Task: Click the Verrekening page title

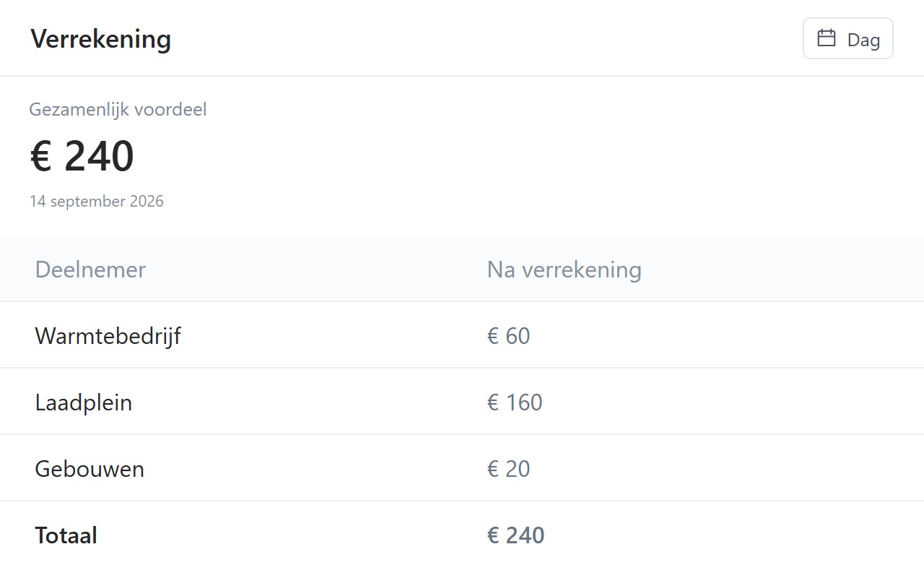Action: (101, 38)
